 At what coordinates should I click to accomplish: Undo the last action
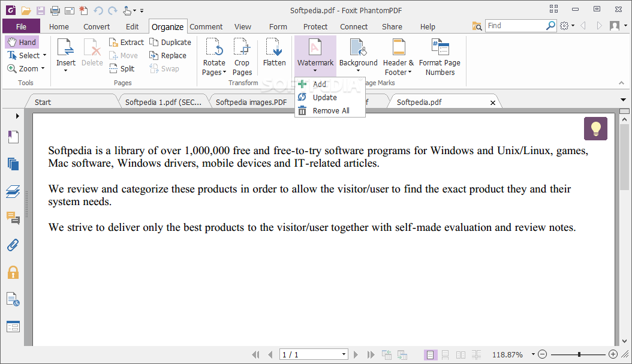(98, 10)
